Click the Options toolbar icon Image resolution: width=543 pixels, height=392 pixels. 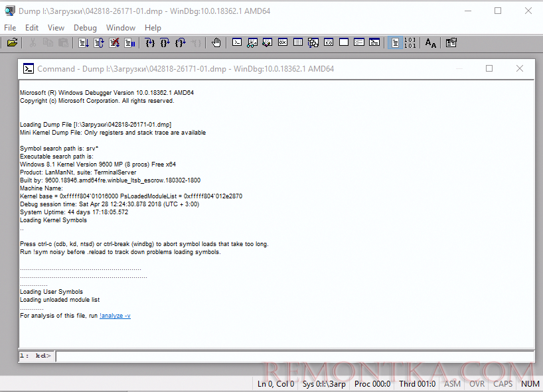(x=451, y=43)
